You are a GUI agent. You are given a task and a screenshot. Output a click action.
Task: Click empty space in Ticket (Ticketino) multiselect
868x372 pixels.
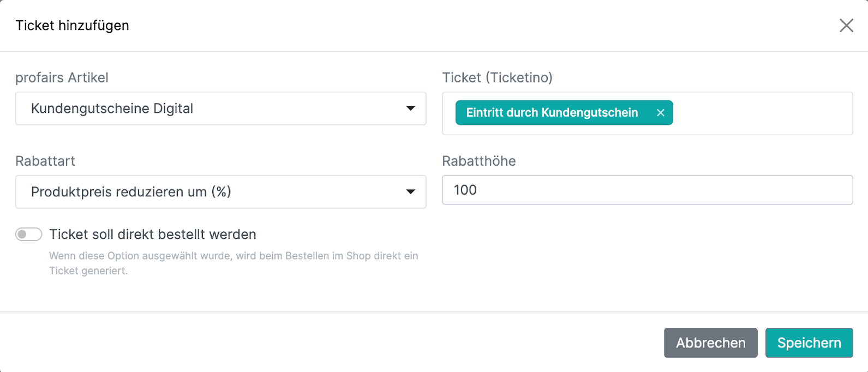764,113
